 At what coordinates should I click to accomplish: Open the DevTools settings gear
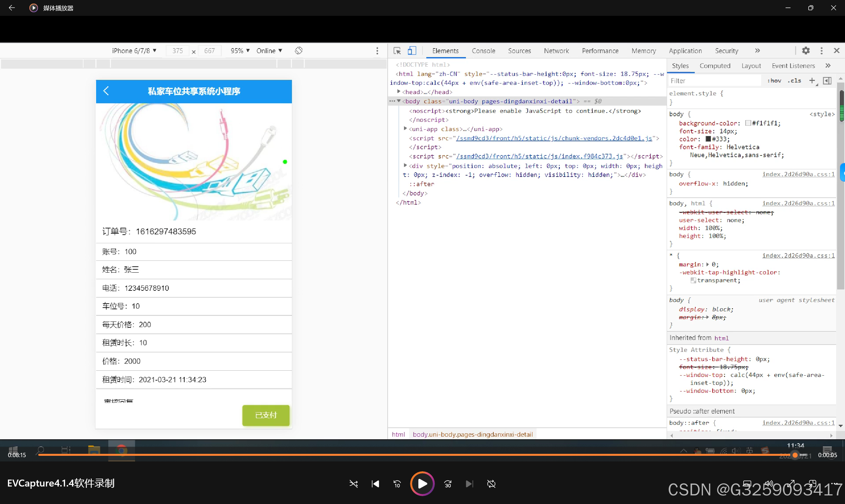(x=806, y=51)
